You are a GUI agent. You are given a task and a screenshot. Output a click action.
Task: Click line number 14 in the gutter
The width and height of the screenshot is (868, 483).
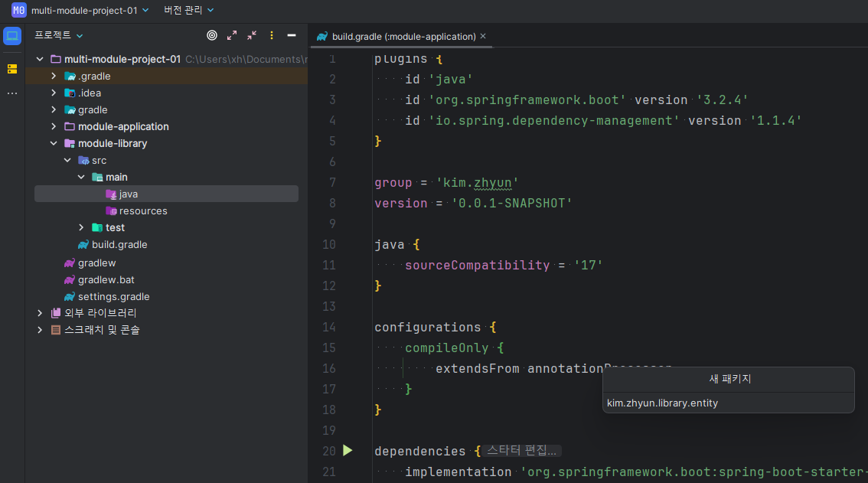click(x=329, y=328)
